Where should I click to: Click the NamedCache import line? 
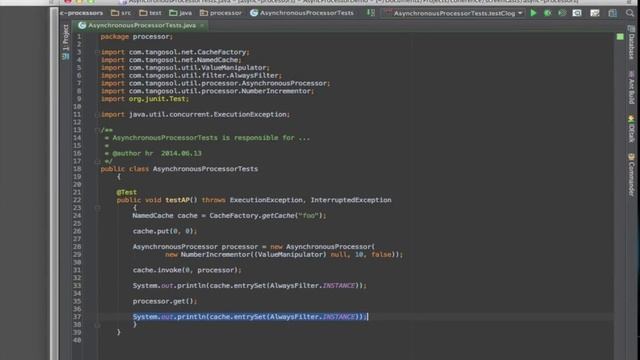tap(171, 60)
